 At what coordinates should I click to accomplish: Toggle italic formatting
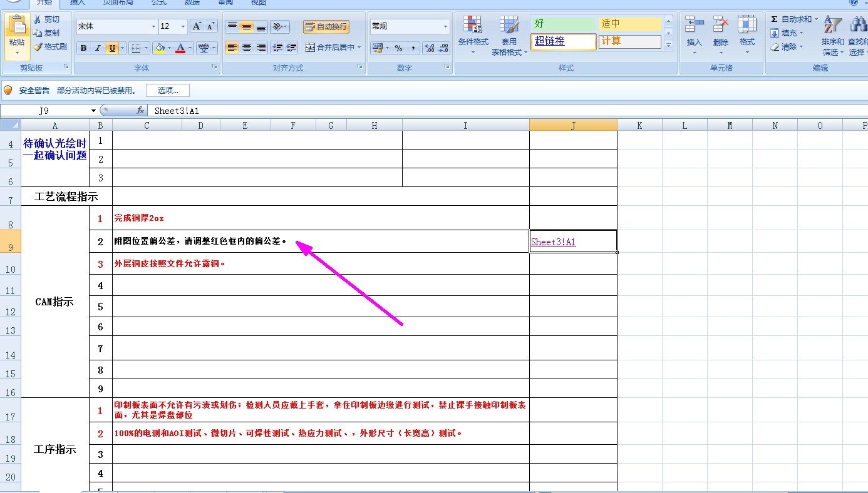(x=98, y=48)
